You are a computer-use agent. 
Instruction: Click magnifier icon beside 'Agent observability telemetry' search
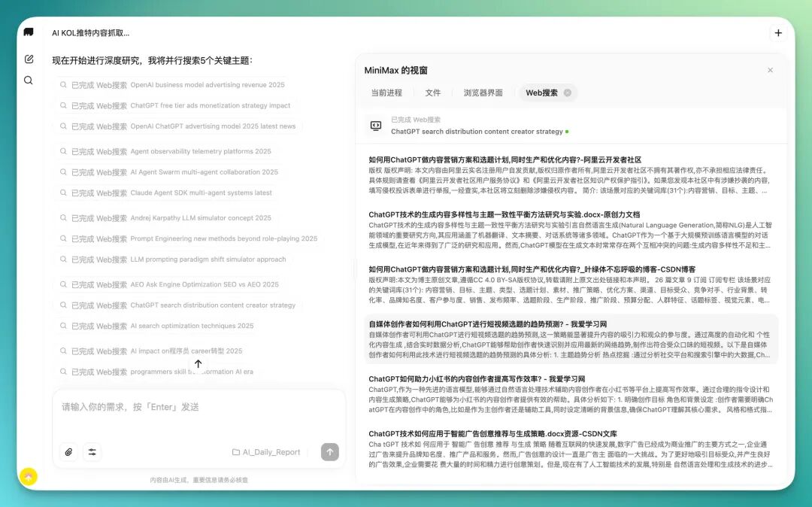click(63, 152)
